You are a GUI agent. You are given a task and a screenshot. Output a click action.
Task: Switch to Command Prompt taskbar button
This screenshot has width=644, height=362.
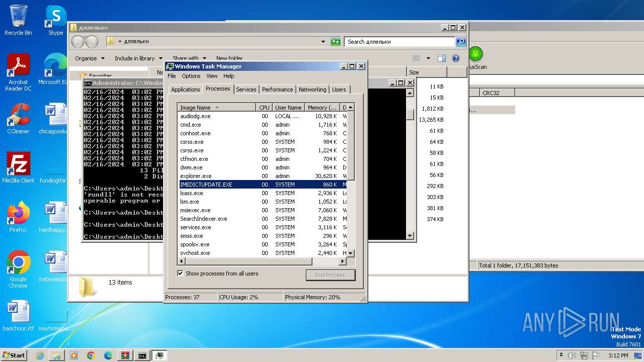click(x=142, y=355)
